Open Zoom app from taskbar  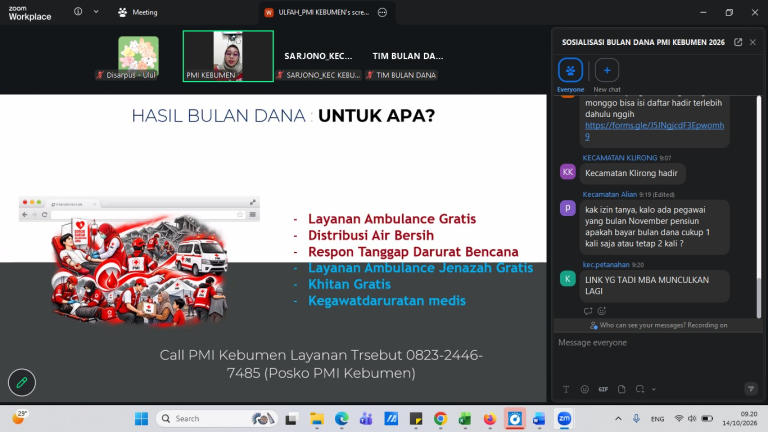[564, 419]
